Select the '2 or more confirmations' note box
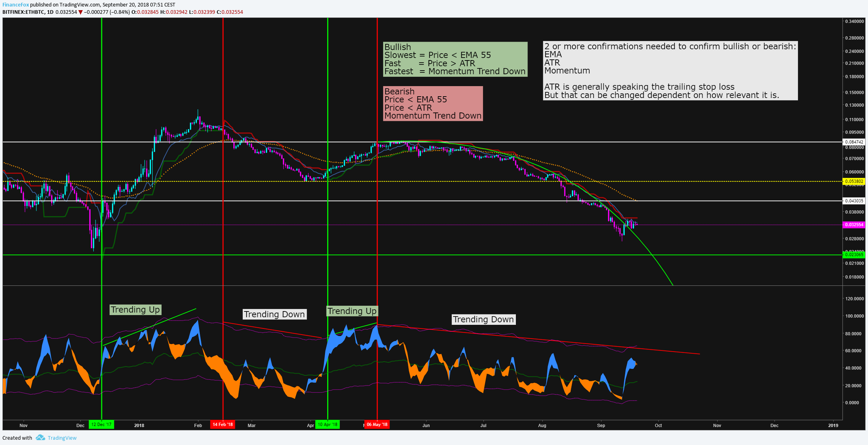 point(670,71)
